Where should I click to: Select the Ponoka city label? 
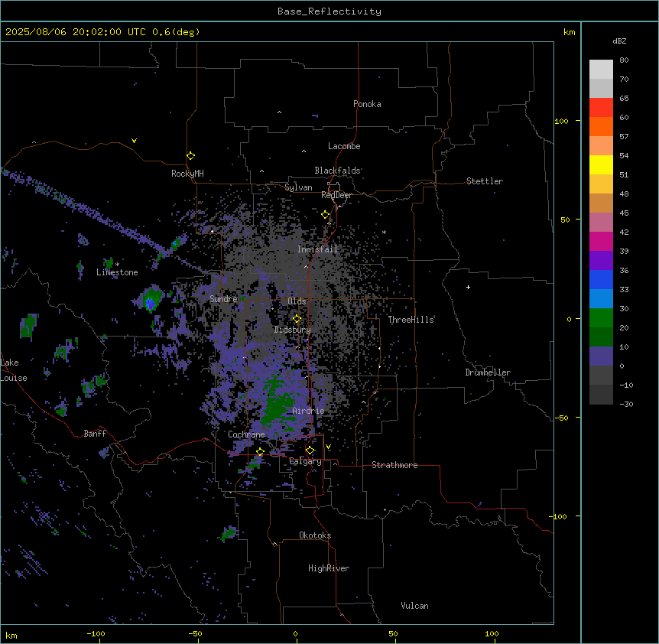point(367,104)
